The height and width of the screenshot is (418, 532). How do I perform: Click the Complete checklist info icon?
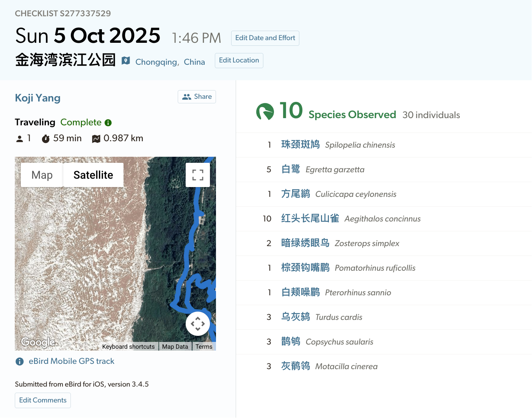pos(108,123)
